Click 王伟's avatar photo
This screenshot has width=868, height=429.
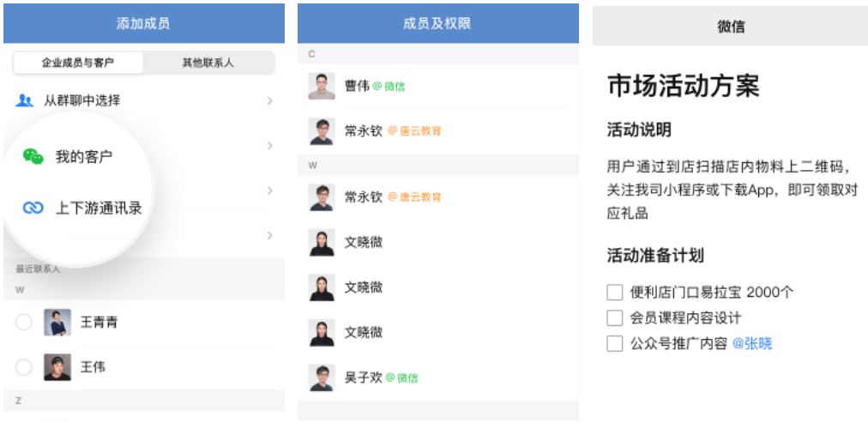pyautogui.click(x=57, y=367)
